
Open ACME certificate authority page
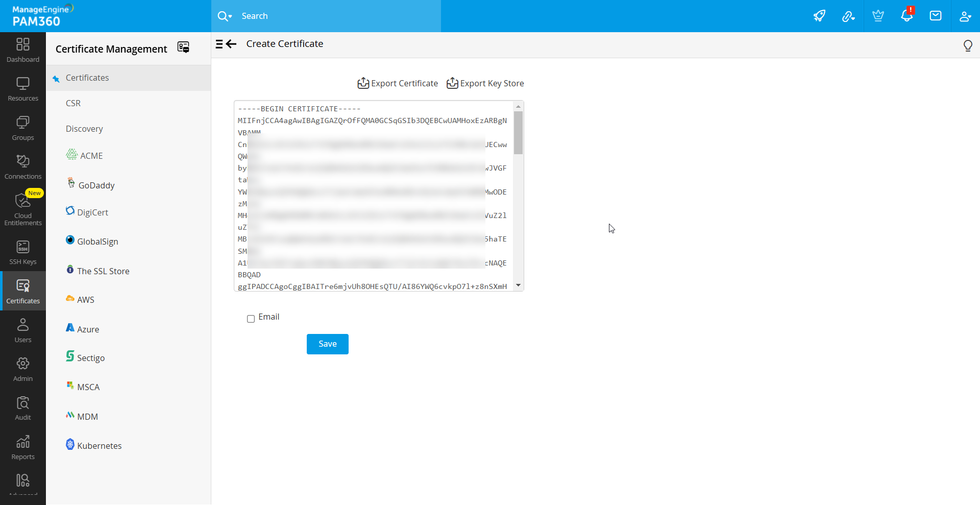coord(85,155)
